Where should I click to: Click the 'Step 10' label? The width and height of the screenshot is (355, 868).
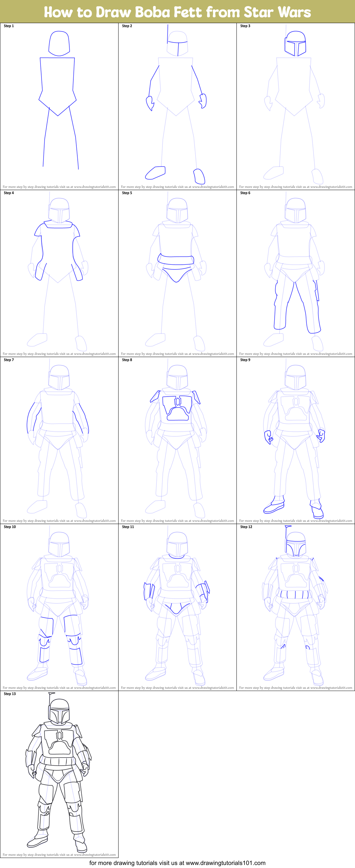click(10, 527)
